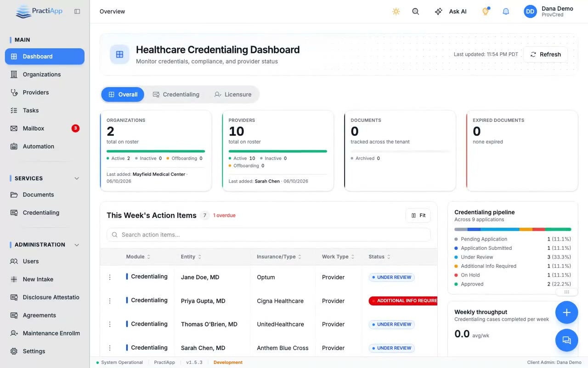Open the chat floating button
The image size is (588, 368).
pyautogui.click(x=566, y=340)
